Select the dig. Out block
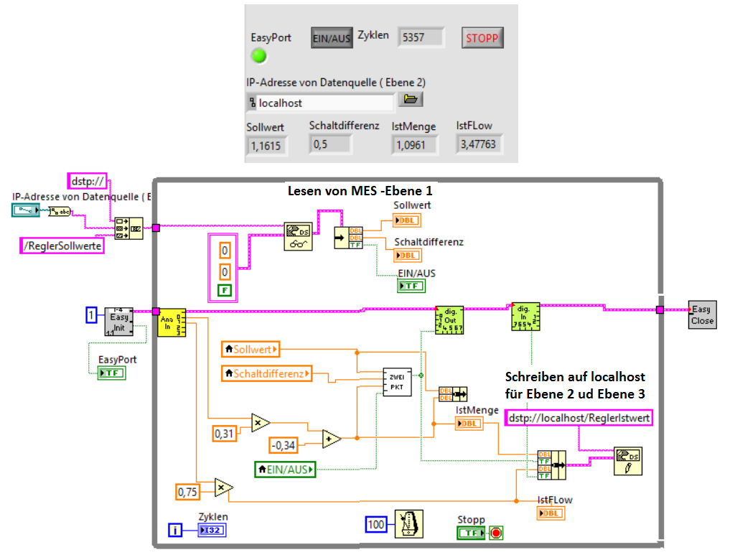This screenshot has width=730, height=560. click(450, 318)
